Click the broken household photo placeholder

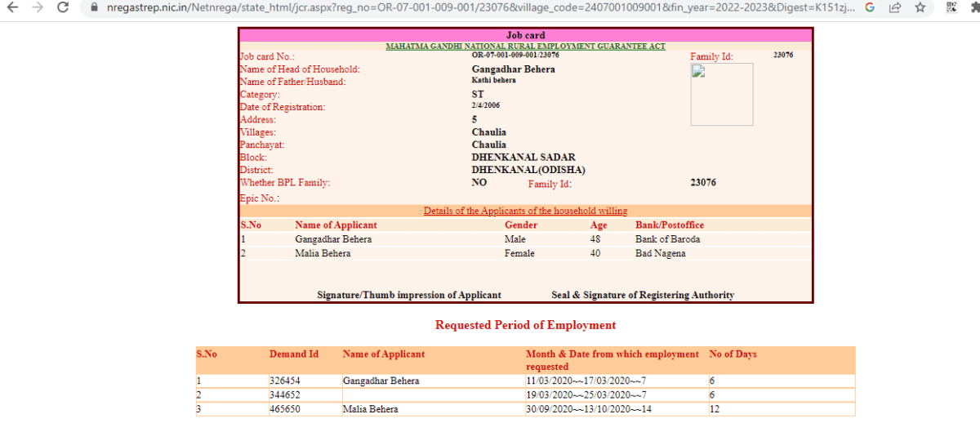pos(721,95)
